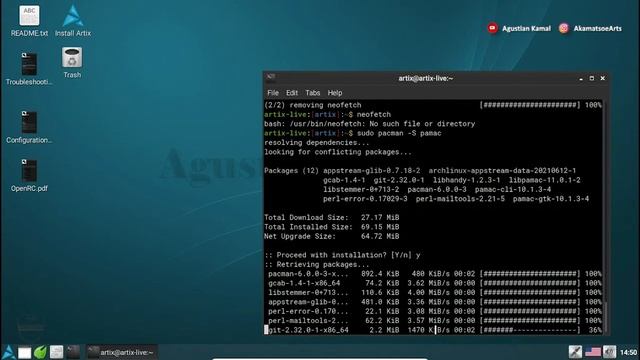Select the artix@artix-live taskbar window button
Viewport: 640px width, 360px height.
point(122,352)
